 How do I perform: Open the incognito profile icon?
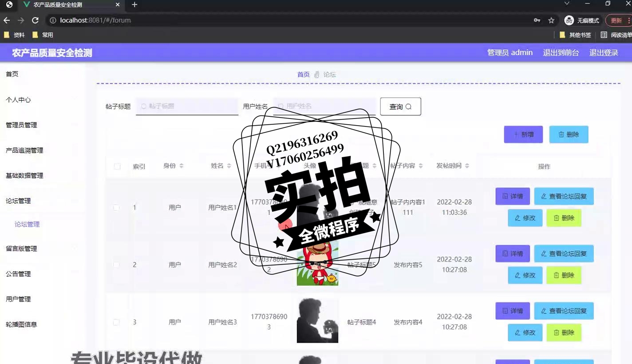tap(569, 20)
